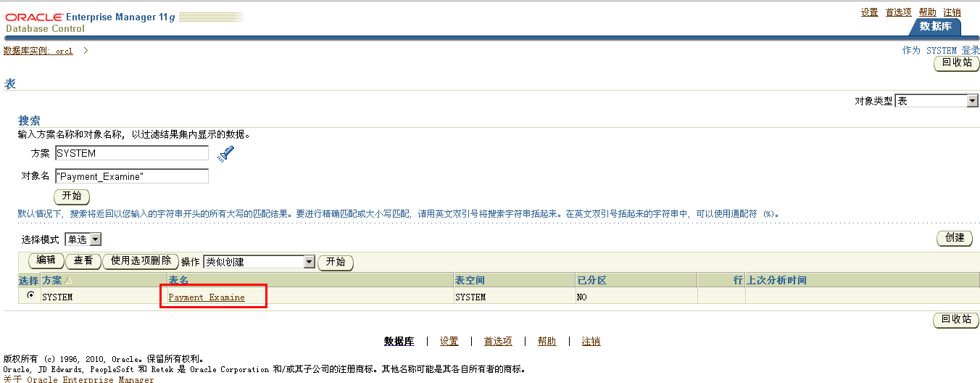
Task: Click the 使用选项删除 button
Action: coord(141,261)
